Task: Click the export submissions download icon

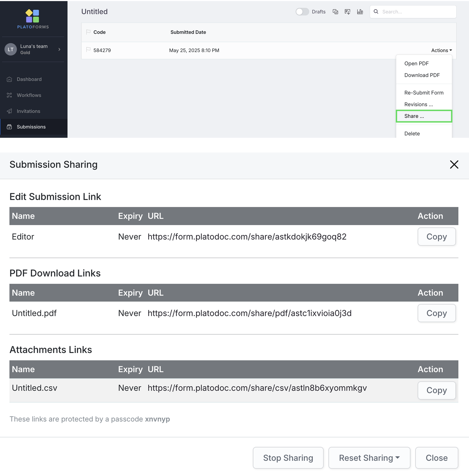Action: click(347, 12)
